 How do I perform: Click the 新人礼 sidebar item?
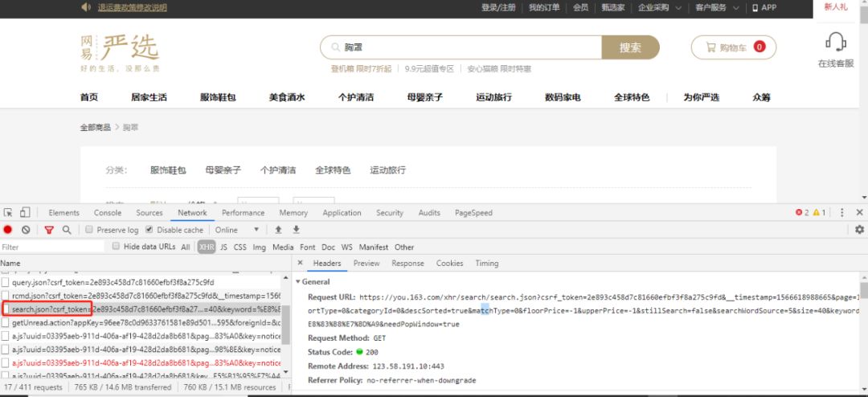(835, 7)
